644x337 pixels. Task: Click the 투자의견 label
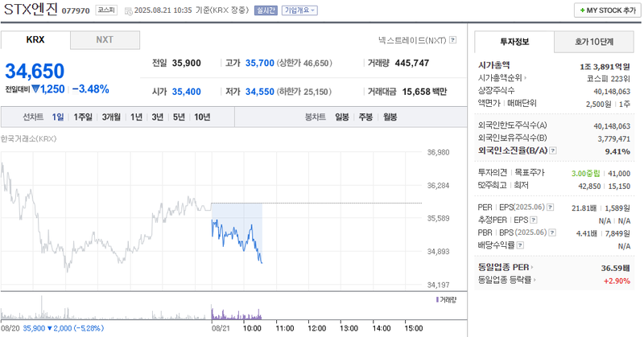coord(493,173)
